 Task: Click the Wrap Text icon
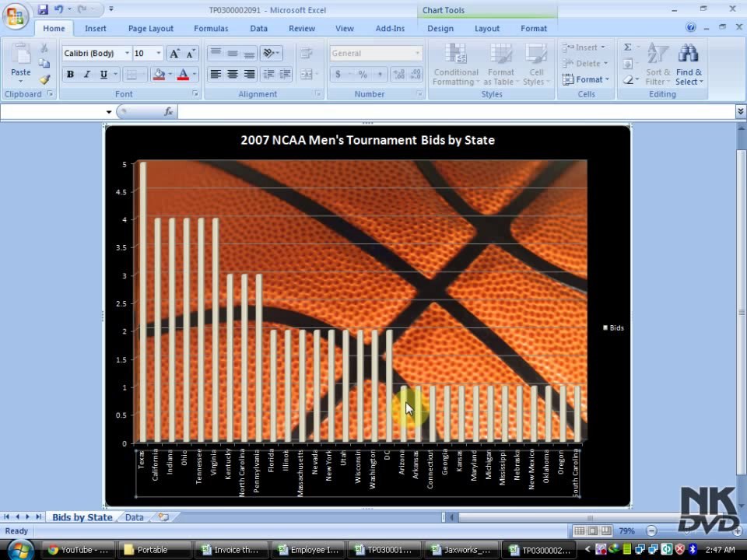[306, 53]
